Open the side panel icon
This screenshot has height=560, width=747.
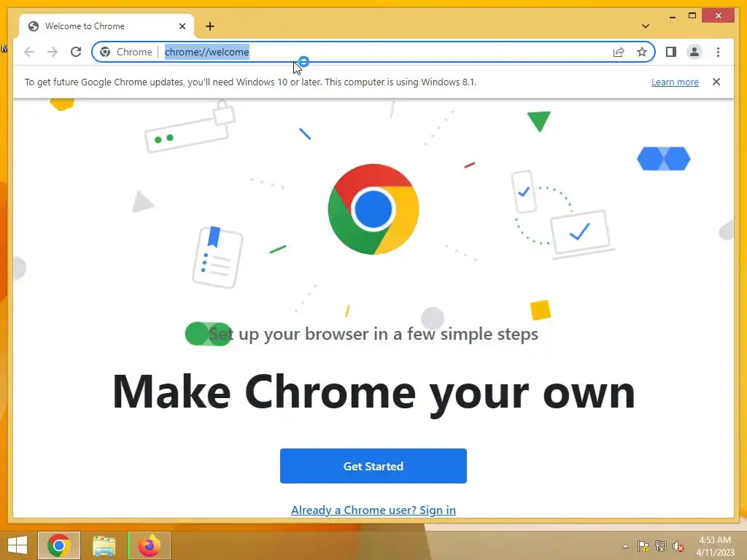click(x=671, y=52)
